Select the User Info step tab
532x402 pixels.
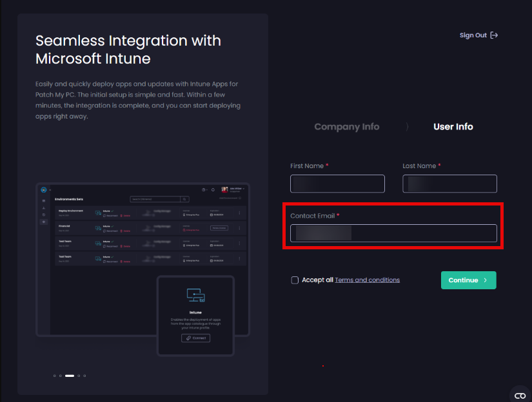(x=453, y=127)
